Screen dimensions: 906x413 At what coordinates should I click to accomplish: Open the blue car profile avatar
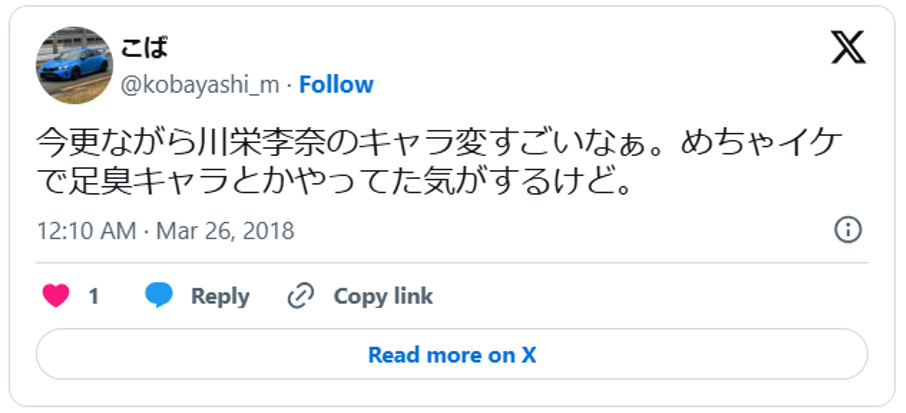tap(74, 65)
